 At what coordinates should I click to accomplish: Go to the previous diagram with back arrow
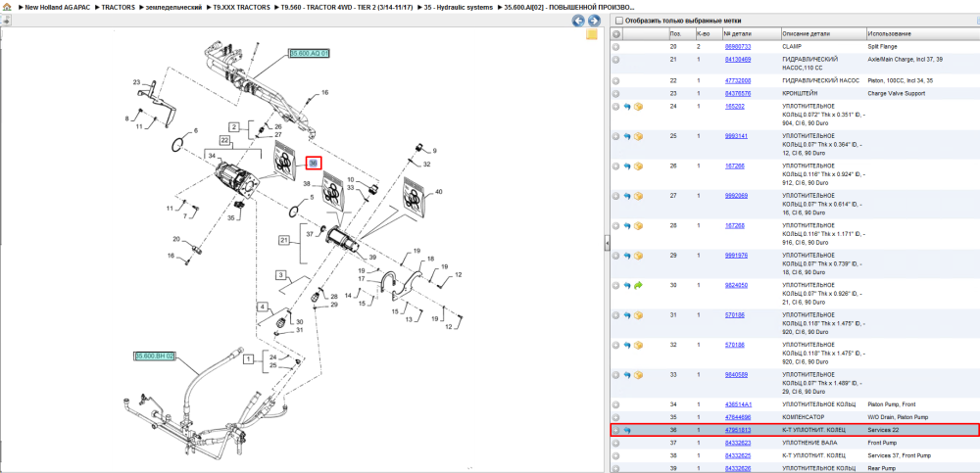578,21
